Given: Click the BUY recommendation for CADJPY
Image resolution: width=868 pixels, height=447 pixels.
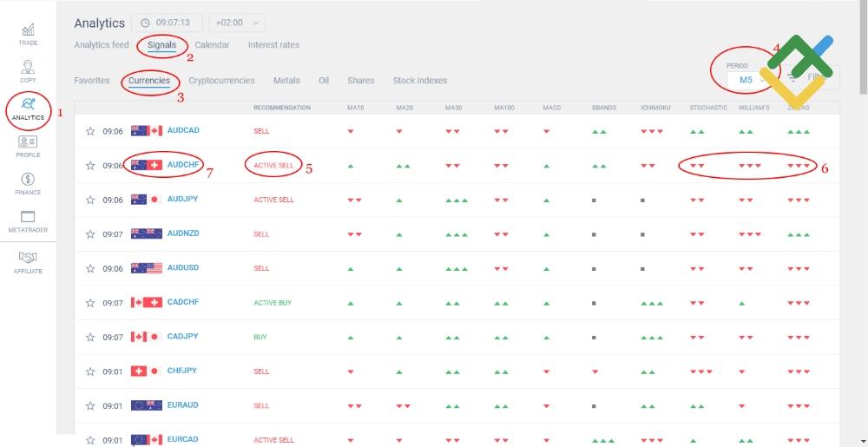Looking at the screenshot, I should click(260, 337).
